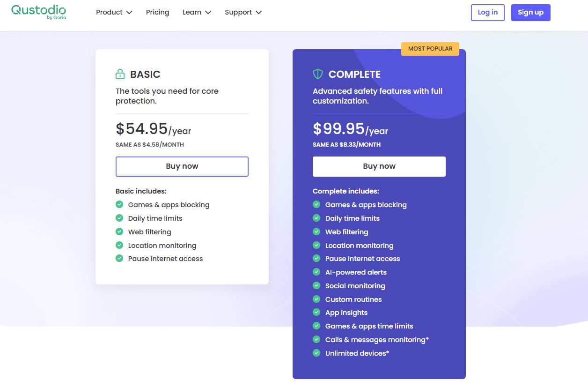Click the COMPLETE plan heading

coord(354,74)
